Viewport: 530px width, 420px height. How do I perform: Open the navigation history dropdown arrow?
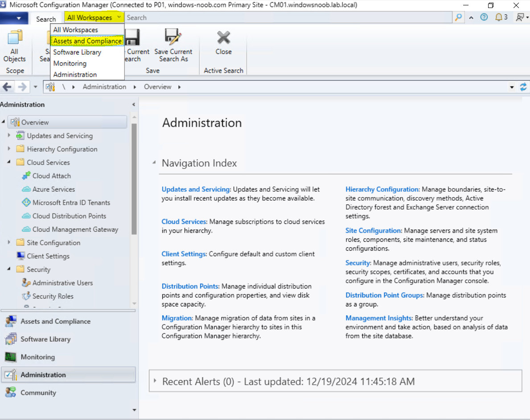click(35, 87)
